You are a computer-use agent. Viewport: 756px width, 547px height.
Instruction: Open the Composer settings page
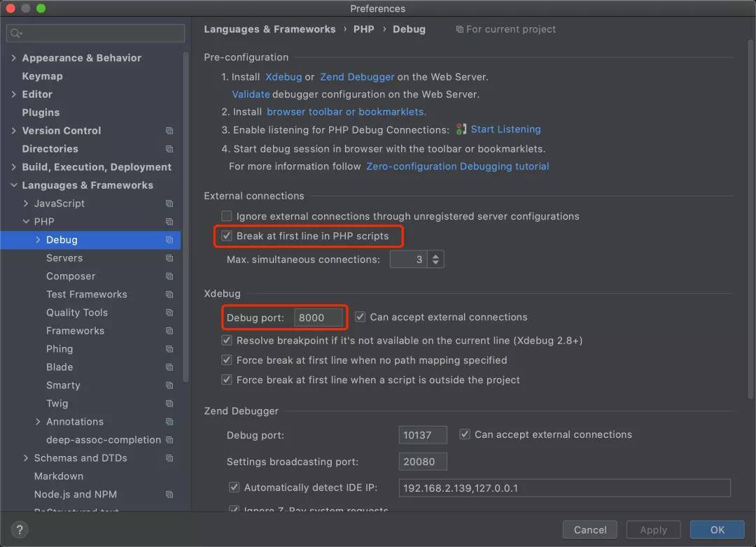(x=71, y=276)
